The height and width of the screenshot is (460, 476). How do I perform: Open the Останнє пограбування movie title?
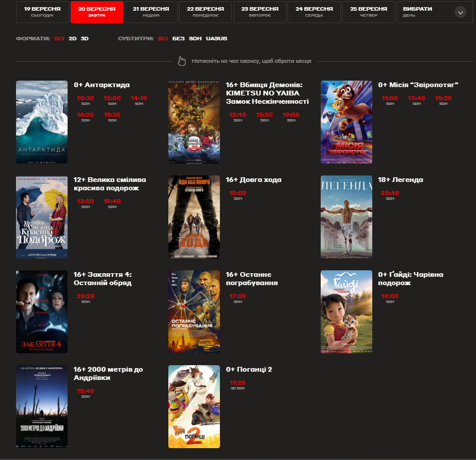253,279
